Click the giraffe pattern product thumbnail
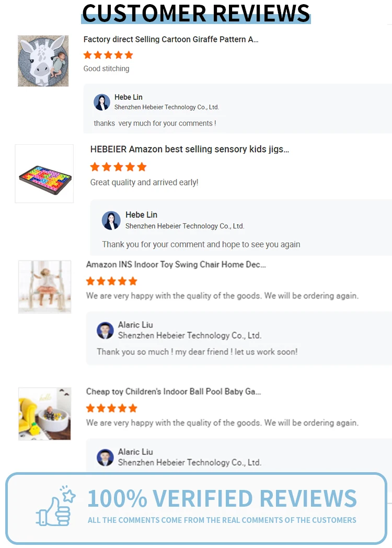This screenshot has width=392, height=548. point(43,61)
